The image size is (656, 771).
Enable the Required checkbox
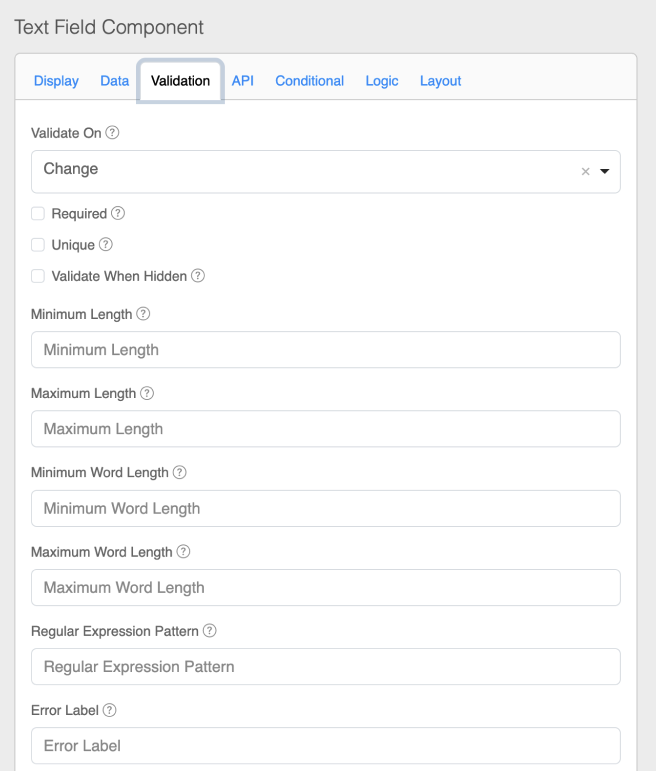click(x=38, y=214)
